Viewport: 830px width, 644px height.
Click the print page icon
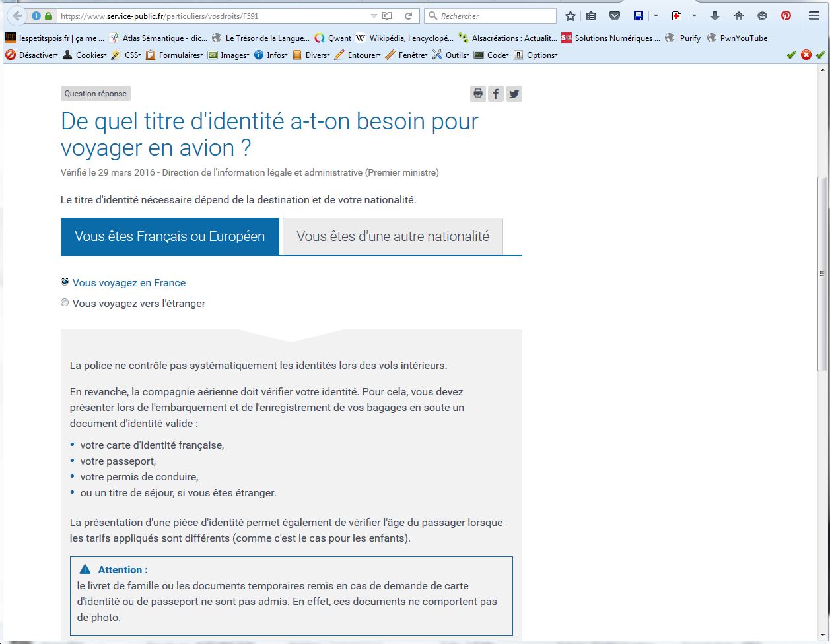point(477,94)
